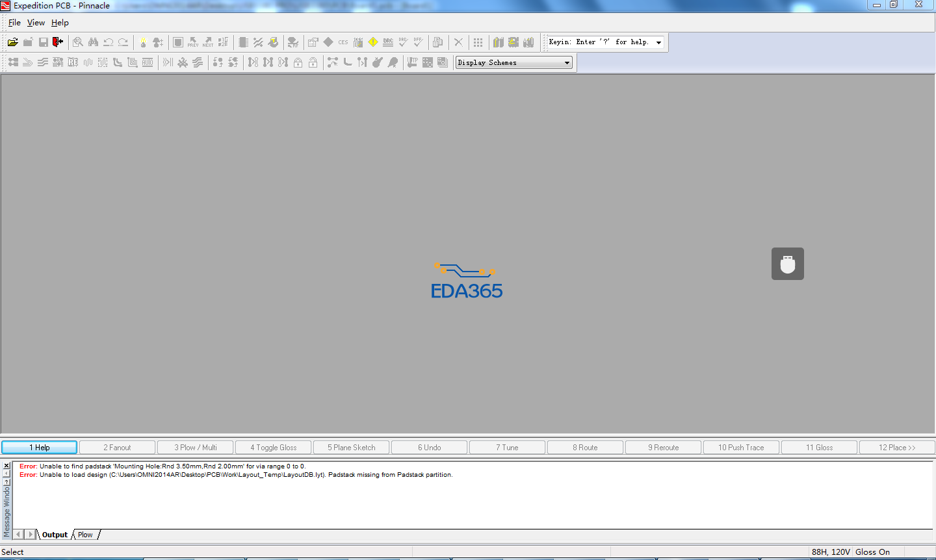Click the Save floppy disk icon
This screenshot has width=936, height=560.
tap(43, 42)
